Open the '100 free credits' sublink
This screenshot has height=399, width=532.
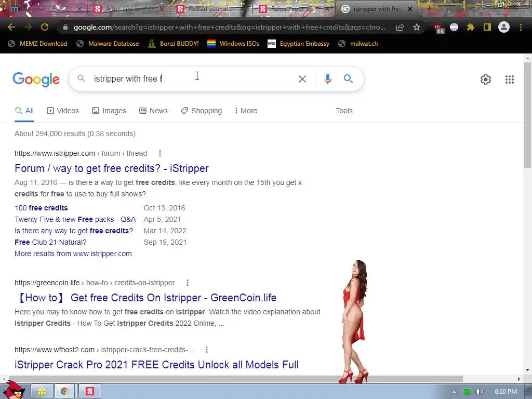click(x=41, y=208)
